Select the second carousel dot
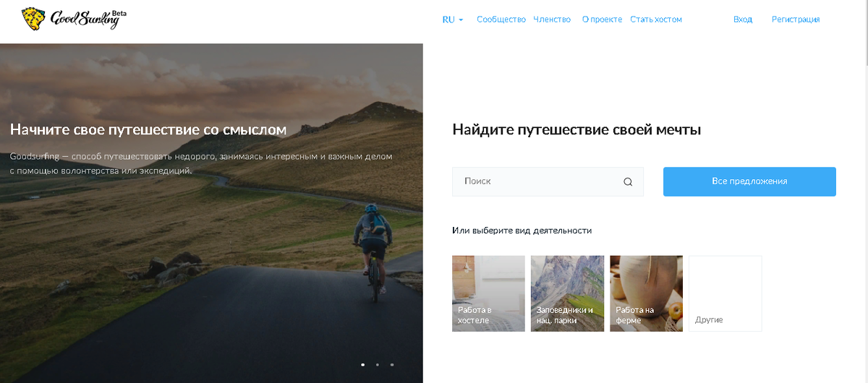The width and height of the screenshot is (868, 383). click(x=378, y=365)
